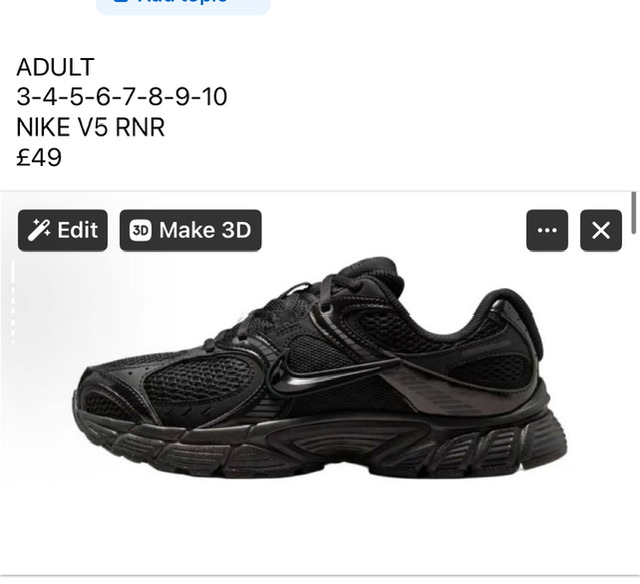
Task: Click the magic wand Edit icon
Action: pos(39,230)
